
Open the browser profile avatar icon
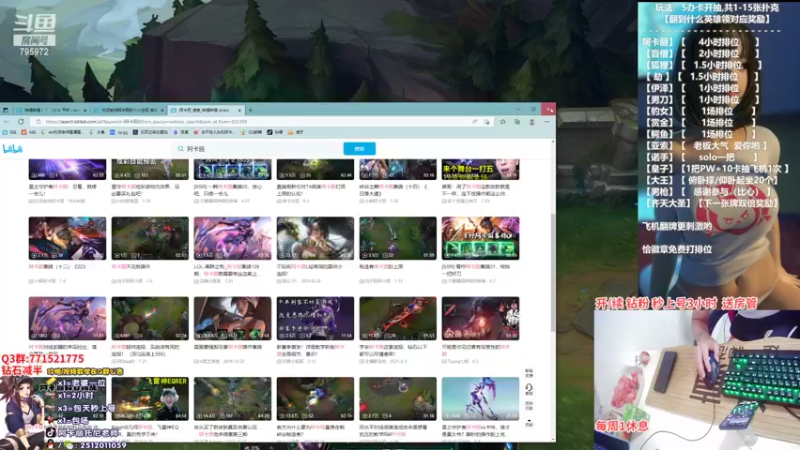532,122
